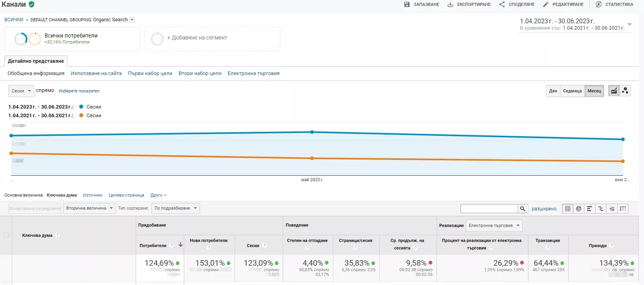This screenshot has height=285, width=644.
Task: Click the help icon under Степен на отпадане
Action: (x=307, y=248)
